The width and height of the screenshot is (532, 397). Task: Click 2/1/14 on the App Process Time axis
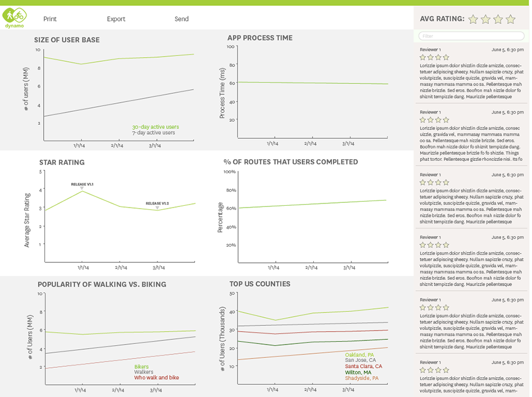pos(310,144)
